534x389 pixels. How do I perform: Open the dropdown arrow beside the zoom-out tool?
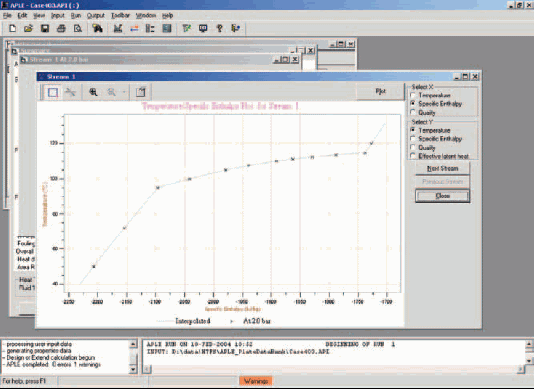click(124, 92)
